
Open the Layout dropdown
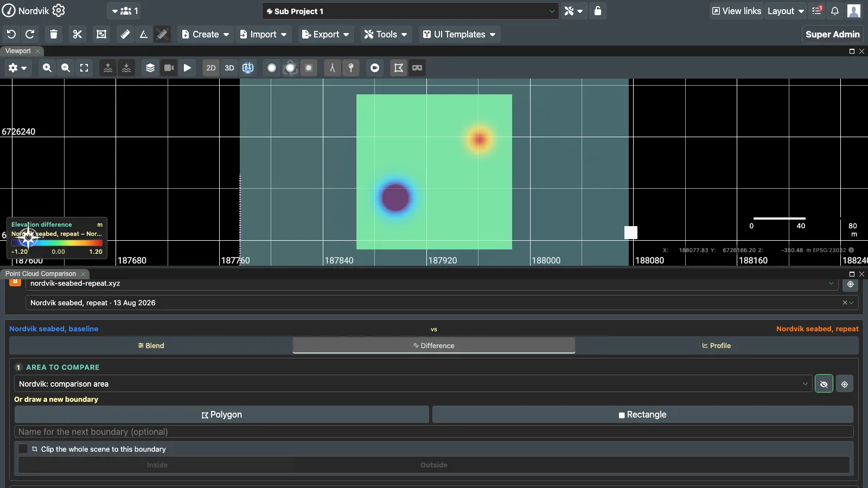click(786, 11)
